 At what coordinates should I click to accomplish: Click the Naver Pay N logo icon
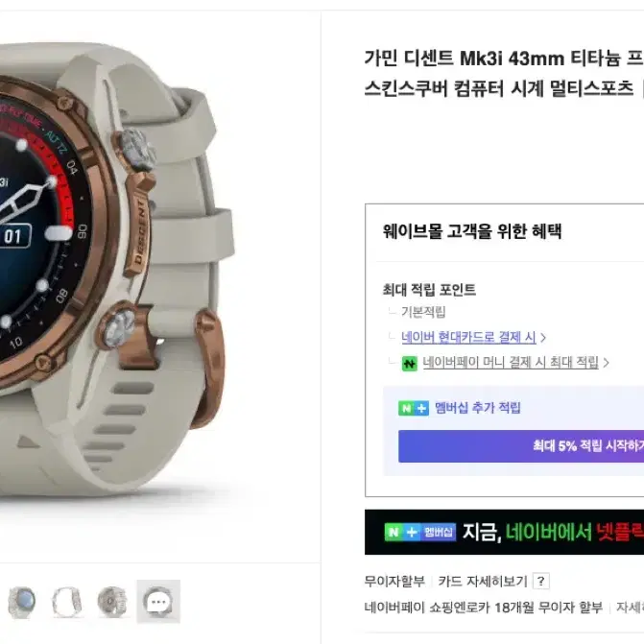pos(409,364)
